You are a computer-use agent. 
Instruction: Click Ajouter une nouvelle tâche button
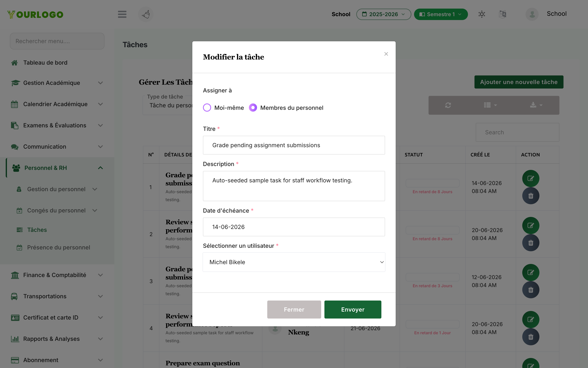click(519, 82)
